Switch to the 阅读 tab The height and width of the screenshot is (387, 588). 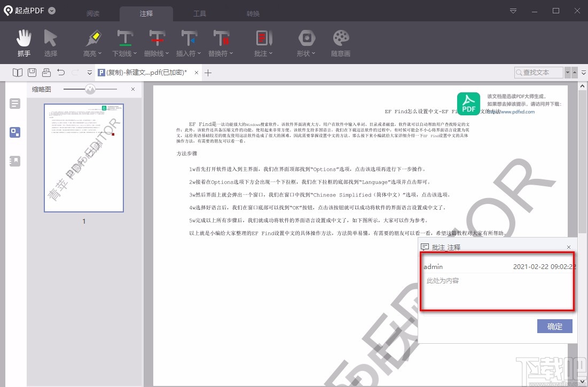tap(93, 14)
